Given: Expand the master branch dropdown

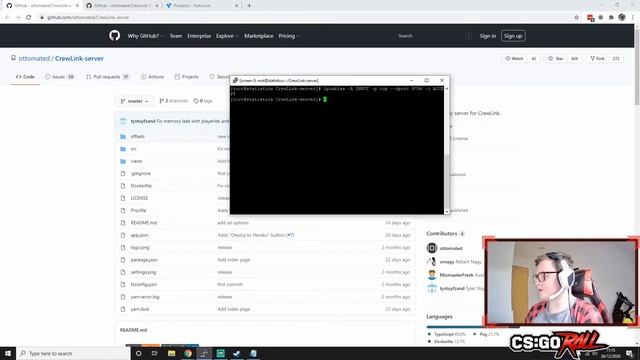Looking at the screenshot, I should pyautogui.click(x=134, y=101).
